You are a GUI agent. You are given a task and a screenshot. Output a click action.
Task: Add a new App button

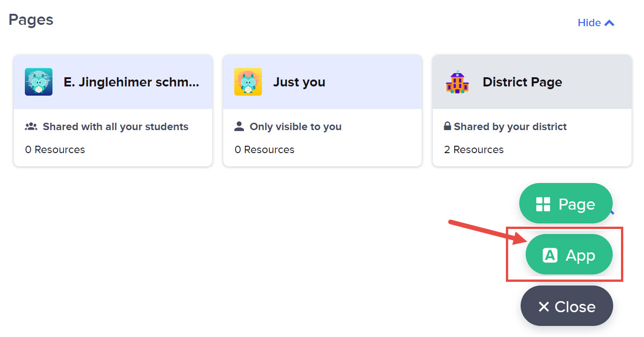pos(569,255)
